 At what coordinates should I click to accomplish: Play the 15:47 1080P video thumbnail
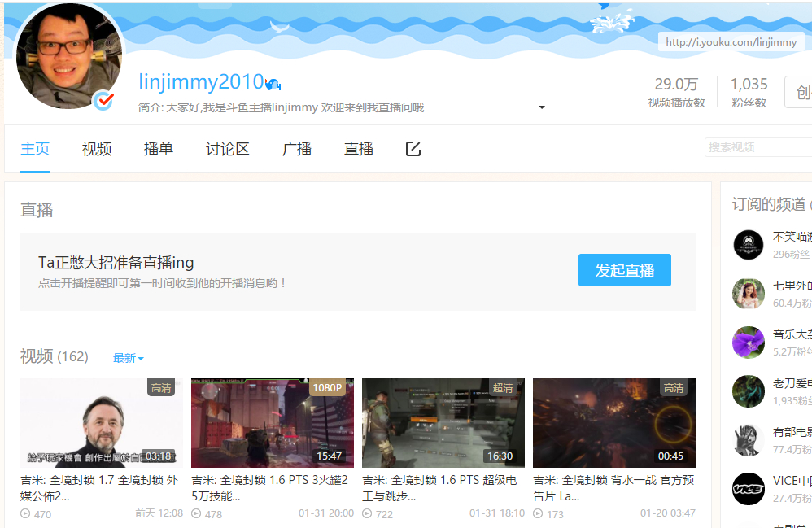(273, 423)
